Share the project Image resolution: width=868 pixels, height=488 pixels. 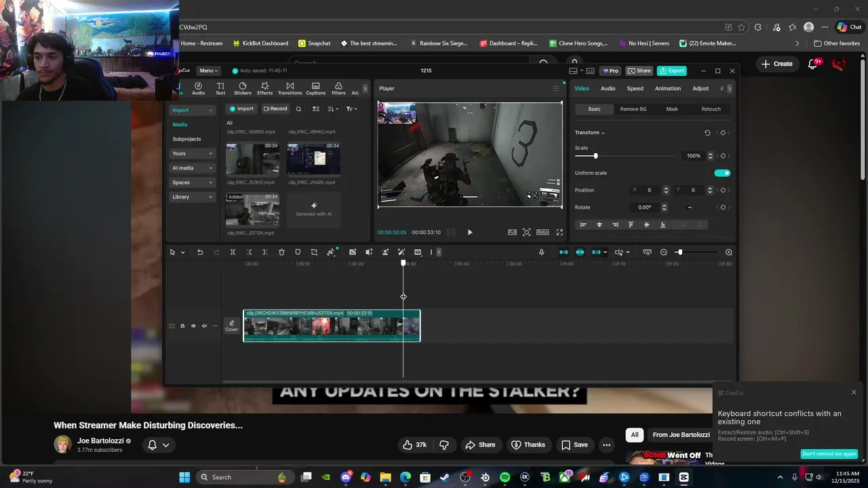click(x=639, y=70)
